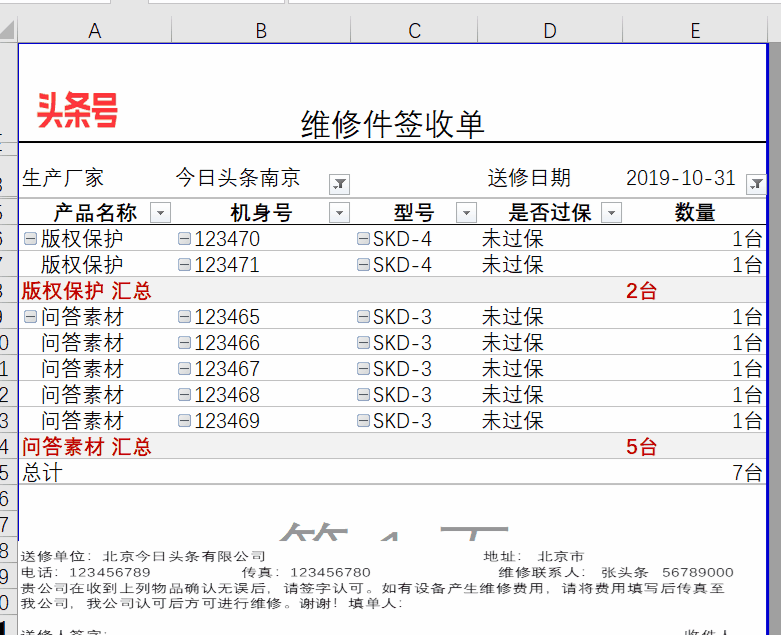The image size is (781, 635).
Task: Collapse the 123469 serial number row
Action: (184, 421)
